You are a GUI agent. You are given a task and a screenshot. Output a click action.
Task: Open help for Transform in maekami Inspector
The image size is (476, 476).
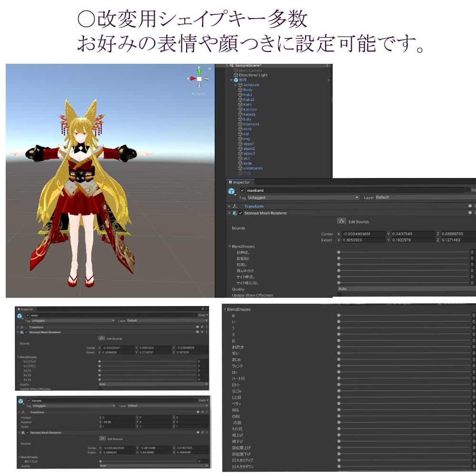[x=470, y=206]
